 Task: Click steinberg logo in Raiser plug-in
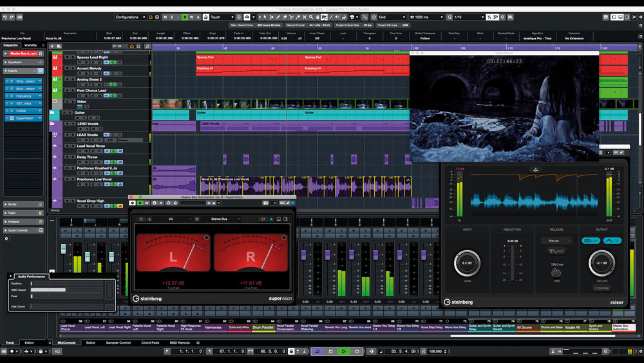click(459, 302)
